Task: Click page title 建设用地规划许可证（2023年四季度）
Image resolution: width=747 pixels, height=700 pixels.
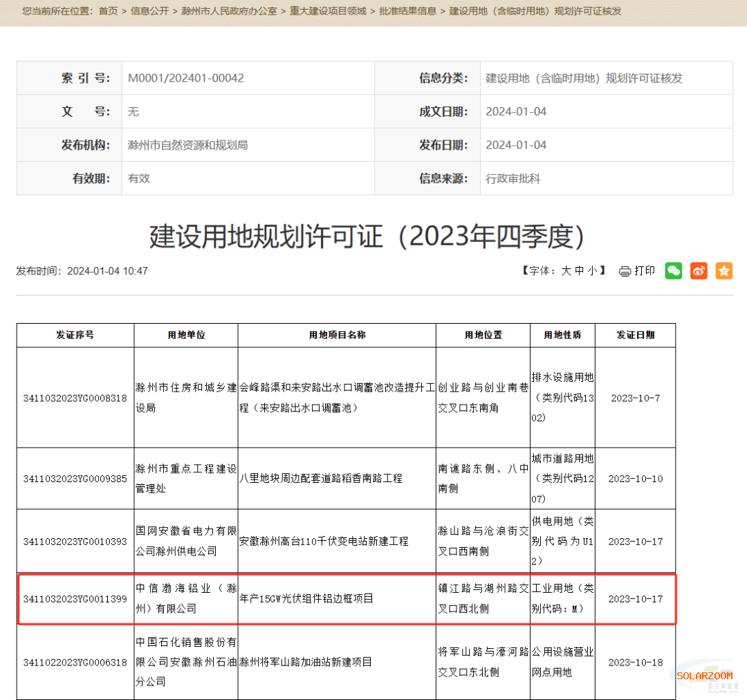Action: click(367, 237)
